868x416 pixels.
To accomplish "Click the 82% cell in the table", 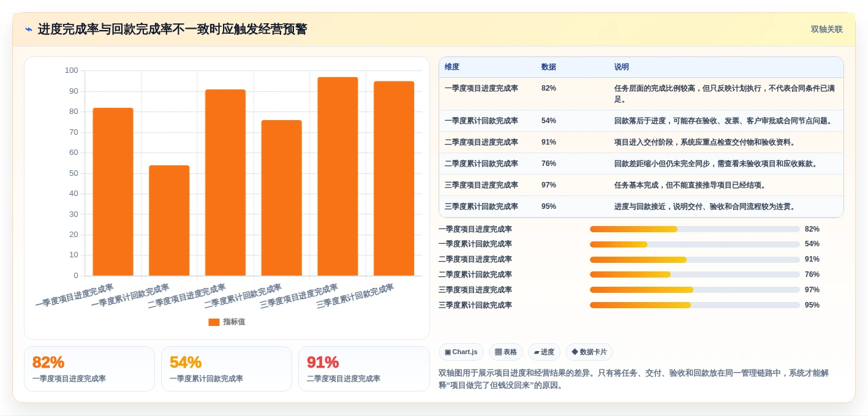I will tap(549, 88).
